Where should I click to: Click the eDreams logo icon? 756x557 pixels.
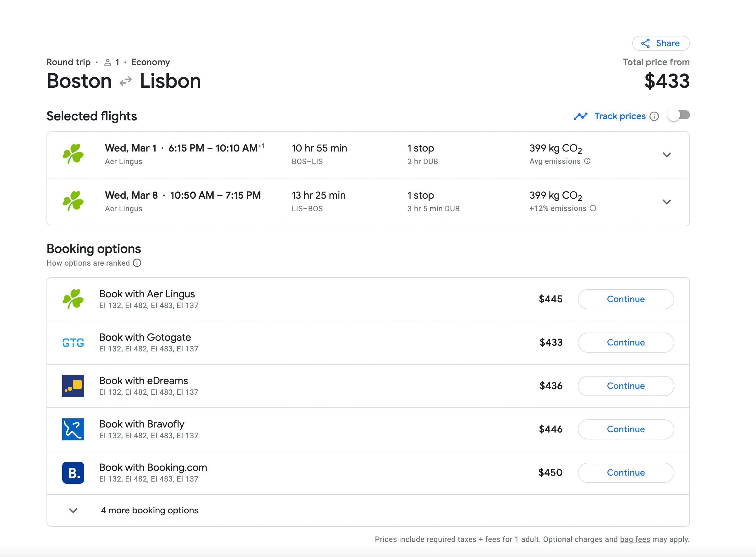pyautogui.click(x=73, y=386)
